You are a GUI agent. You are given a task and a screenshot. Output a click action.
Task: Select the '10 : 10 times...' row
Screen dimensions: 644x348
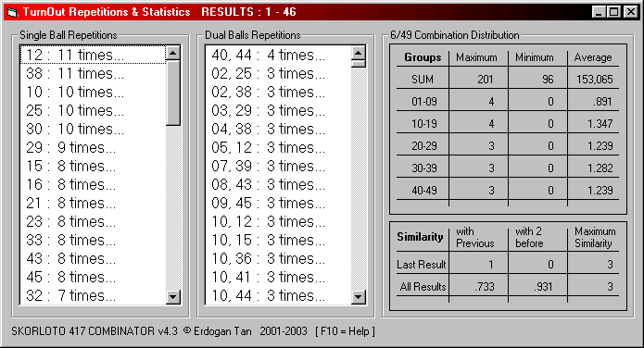click(93, 92)
